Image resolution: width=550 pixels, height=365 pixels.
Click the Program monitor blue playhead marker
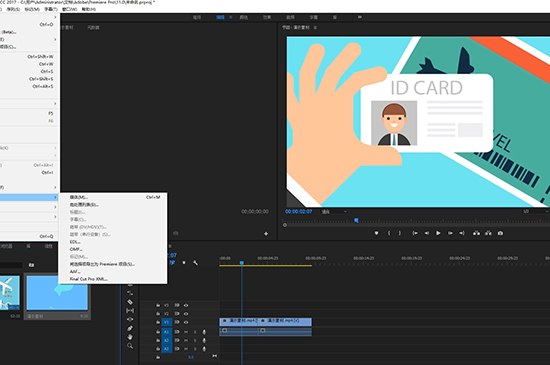[x=356, y=221]
